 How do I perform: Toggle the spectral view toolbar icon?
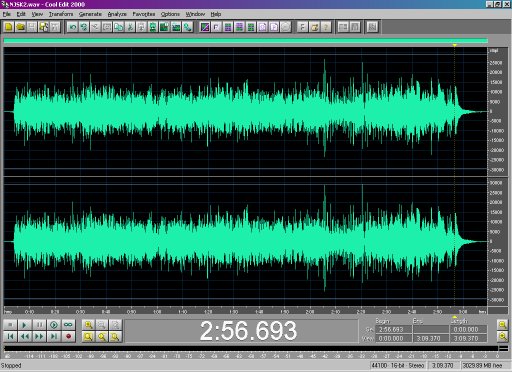tap(205, 27)
